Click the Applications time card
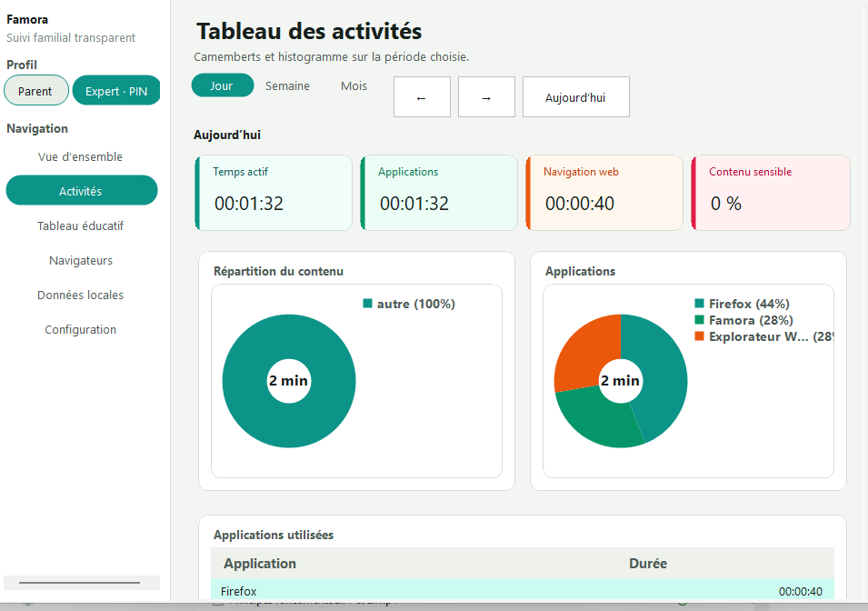This screenshot has height=611, width=868. [439, 193]
